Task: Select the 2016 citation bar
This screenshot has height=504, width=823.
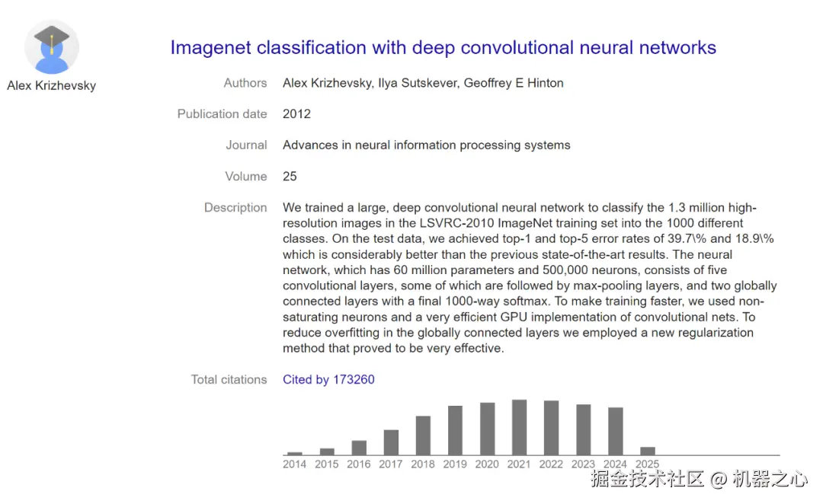Action: click(359, 448)
